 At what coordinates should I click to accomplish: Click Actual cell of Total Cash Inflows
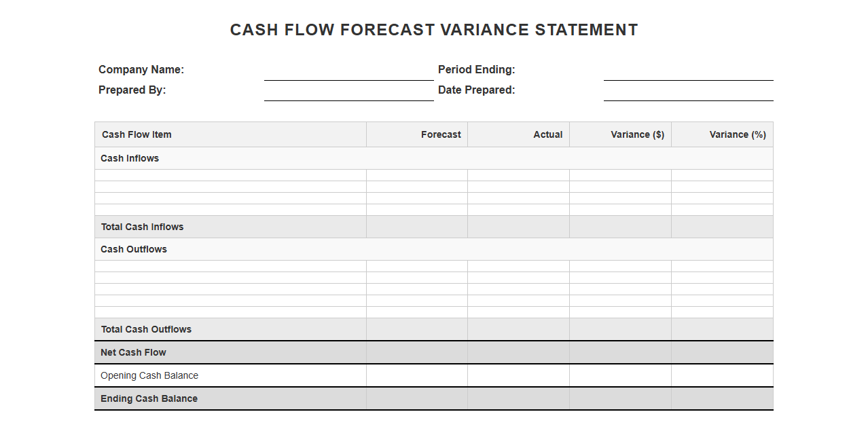(x=519, y=227)
